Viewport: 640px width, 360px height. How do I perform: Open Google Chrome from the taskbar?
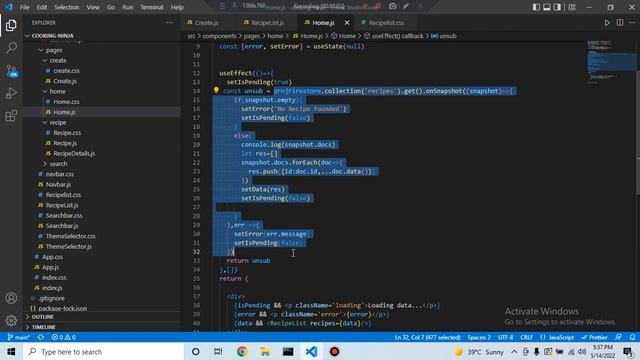point(242,352)
